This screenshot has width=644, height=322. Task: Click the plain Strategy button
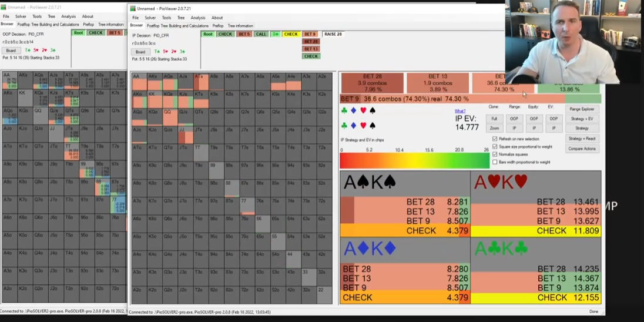582,128
